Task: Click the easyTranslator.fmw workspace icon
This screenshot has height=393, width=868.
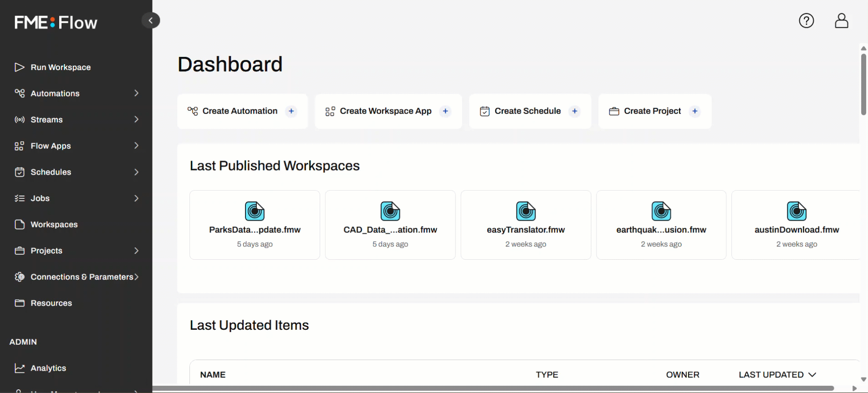Action: pos(526,211)
